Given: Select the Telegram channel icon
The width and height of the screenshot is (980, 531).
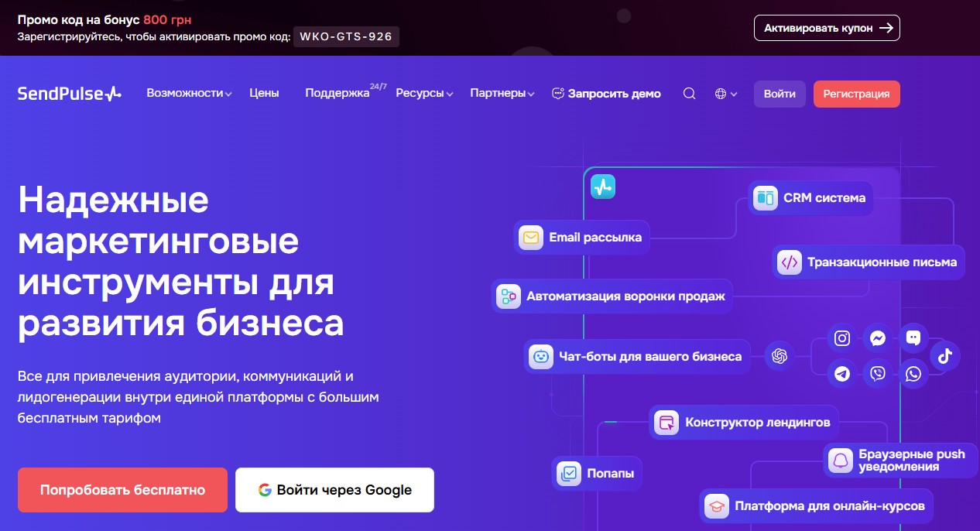Looking at the screenshot, I should pos(842,374).
